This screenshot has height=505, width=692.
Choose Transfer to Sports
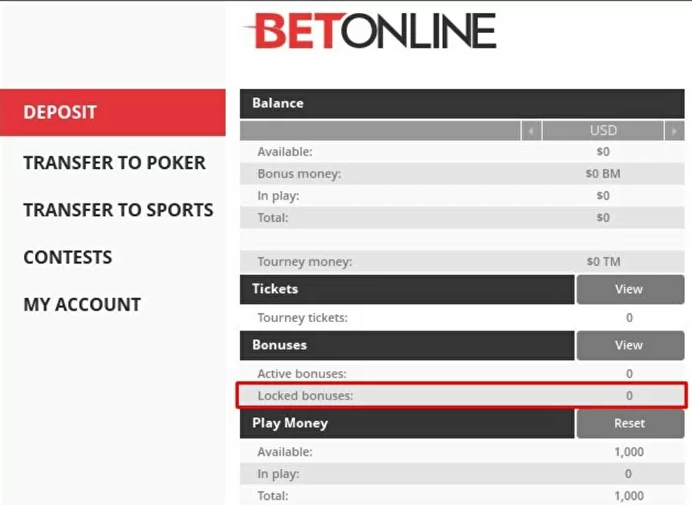coord(118,210)
